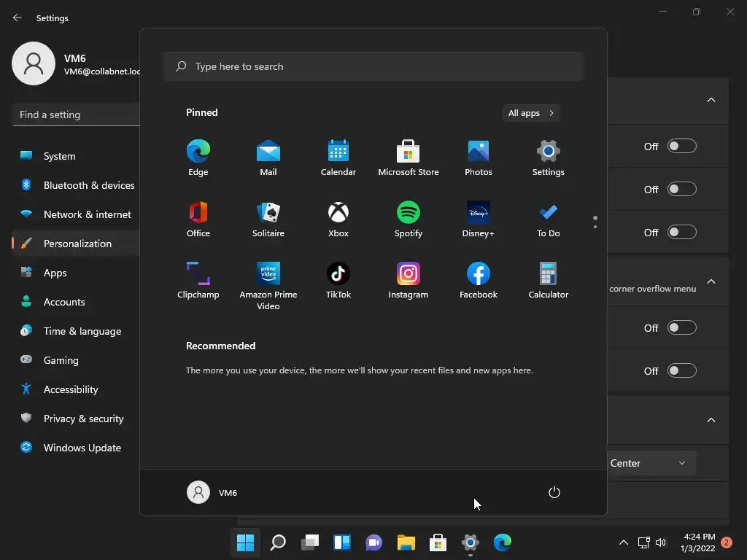
Task: Open the Center alignment dropdown
Action: tap(651, 463)
